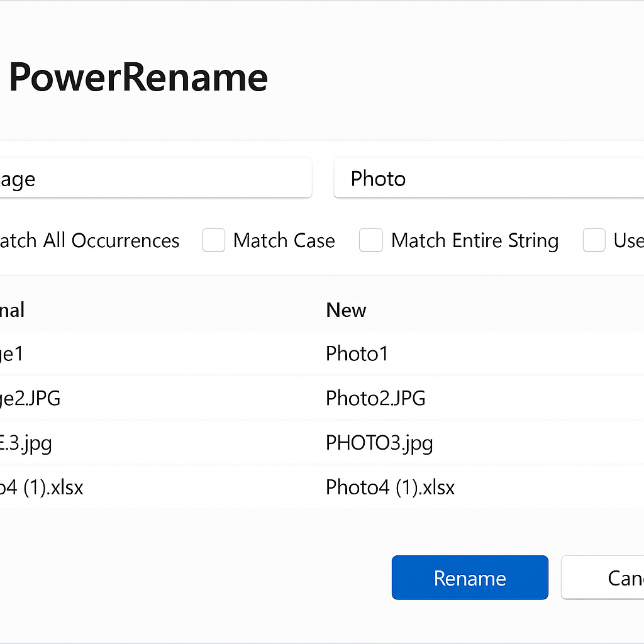Click the Match All Occurrences label
Screen dimensions: 644x644
[x=89, y=240]
